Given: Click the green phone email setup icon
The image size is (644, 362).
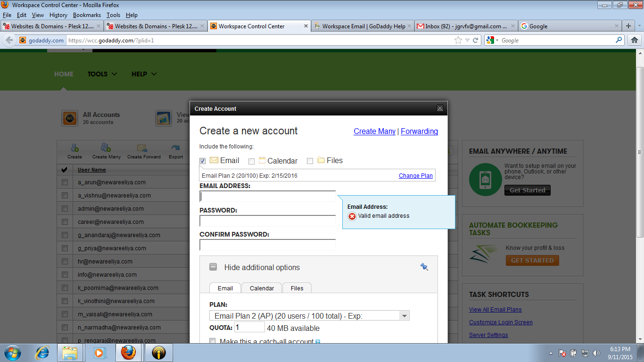Looking at the screenshot, I should 486,180.
